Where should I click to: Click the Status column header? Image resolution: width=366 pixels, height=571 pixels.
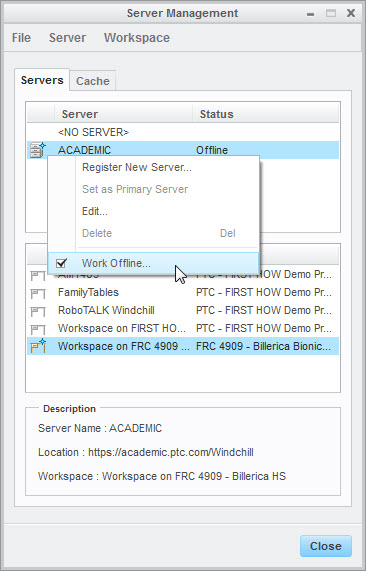point(265,114)
